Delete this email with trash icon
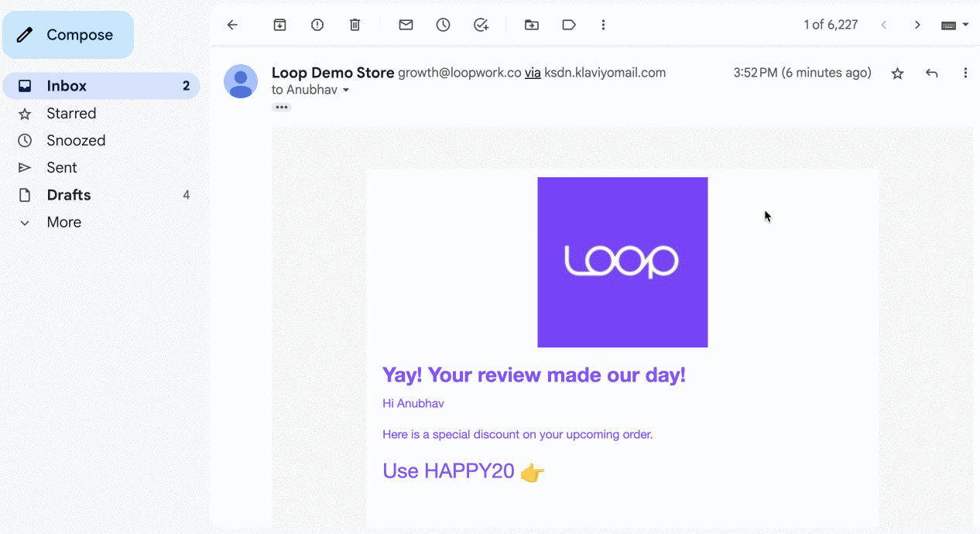The image size is (980, 534). click(x=355, y=25)
